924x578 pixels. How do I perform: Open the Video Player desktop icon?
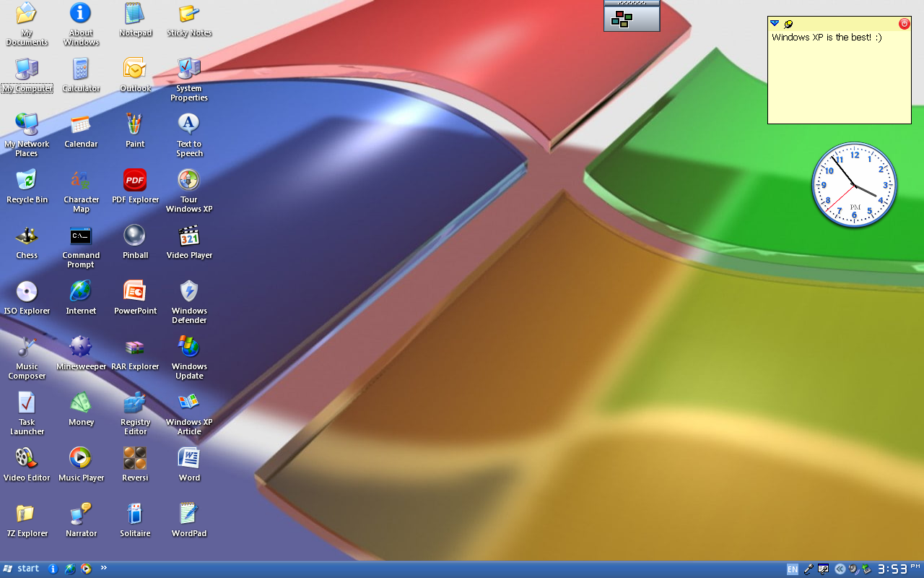189,241
